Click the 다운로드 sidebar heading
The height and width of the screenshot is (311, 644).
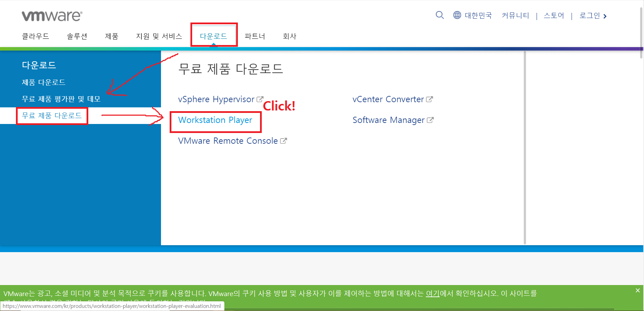click(39, 65)
